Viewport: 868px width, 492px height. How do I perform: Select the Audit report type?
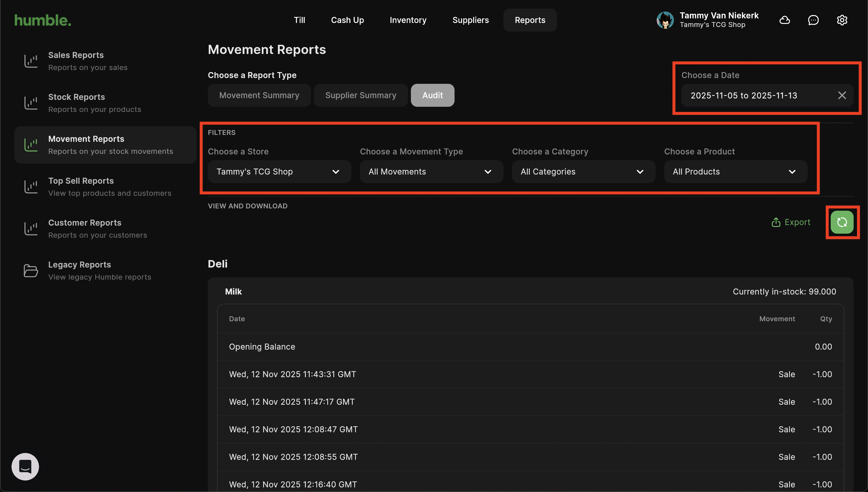432,95
